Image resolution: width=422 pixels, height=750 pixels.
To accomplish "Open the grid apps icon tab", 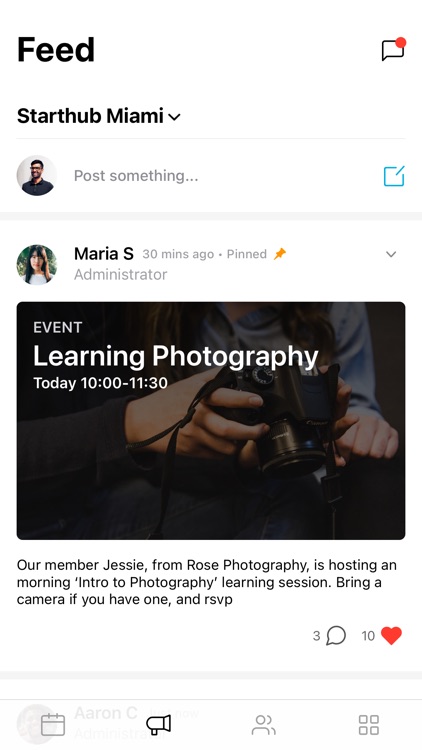I will coord(369,725).
